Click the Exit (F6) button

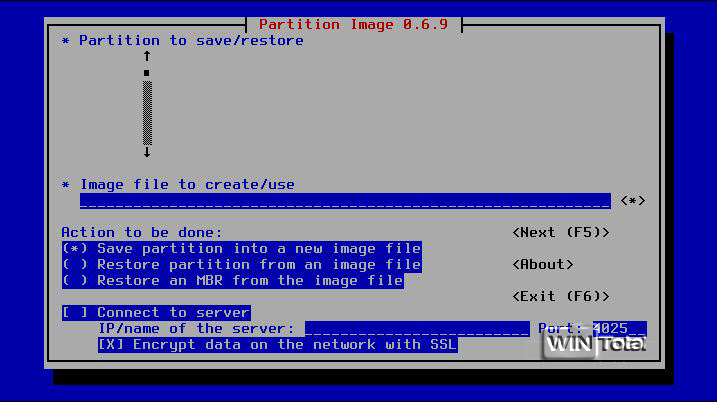561,296
